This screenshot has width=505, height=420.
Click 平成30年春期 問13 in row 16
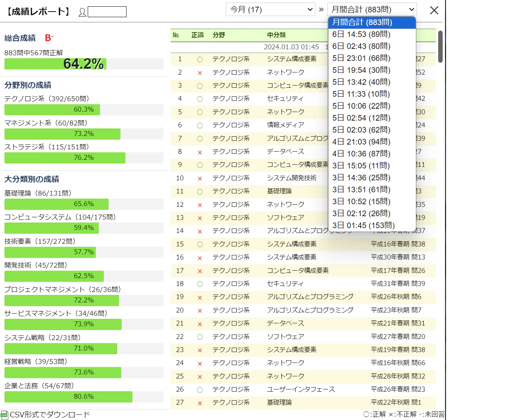398,257
